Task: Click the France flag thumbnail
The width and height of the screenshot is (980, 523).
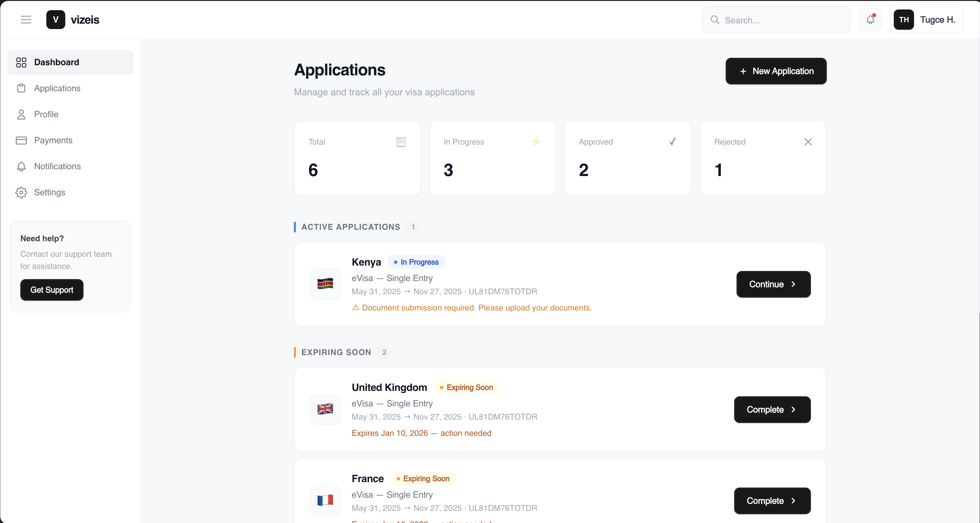Action: pyautogui.click(x=325, y=501)
